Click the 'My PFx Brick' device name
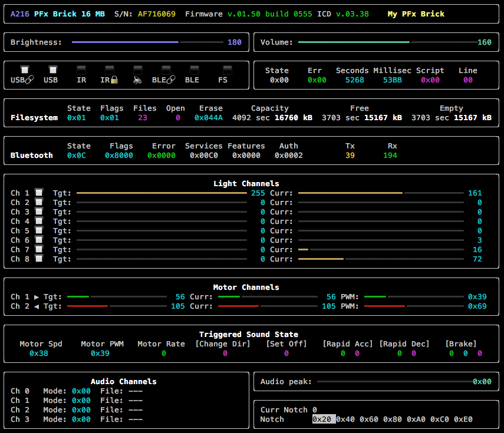The image size is (504, 433). [x=416, y=14]
